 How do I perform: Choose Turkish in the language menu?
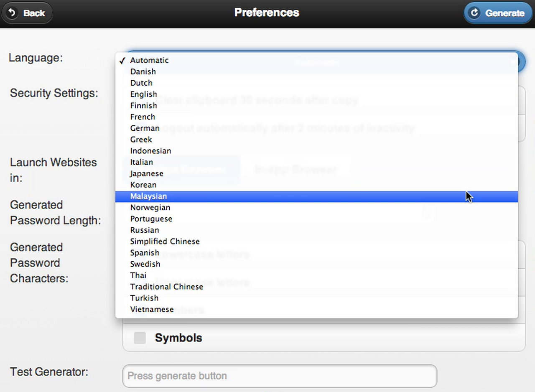pos(144,298)
